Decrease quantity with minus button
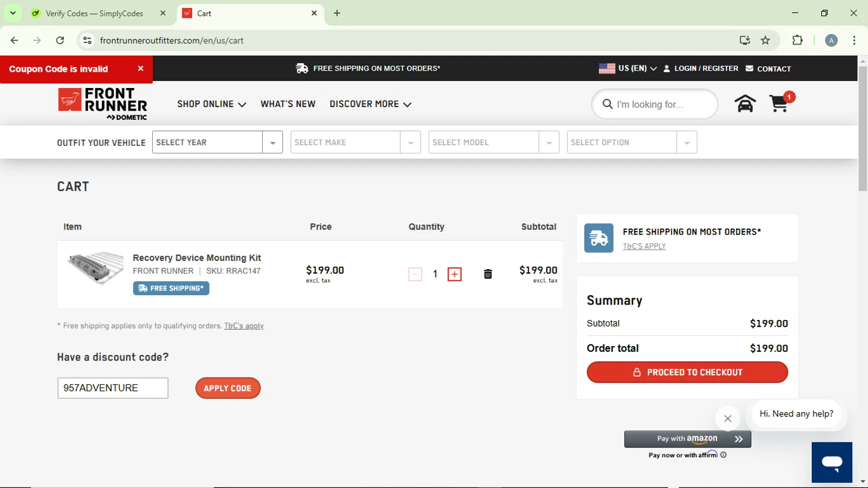The height and width of the screenshot is (488, 868). pyautogui.click(x=415, y=274)
